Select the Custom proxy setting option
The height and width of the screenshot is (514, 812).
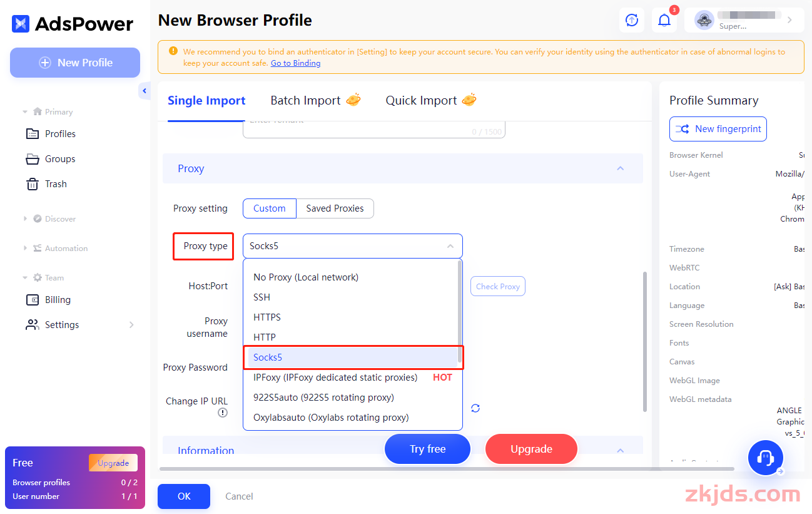point(270,208)
